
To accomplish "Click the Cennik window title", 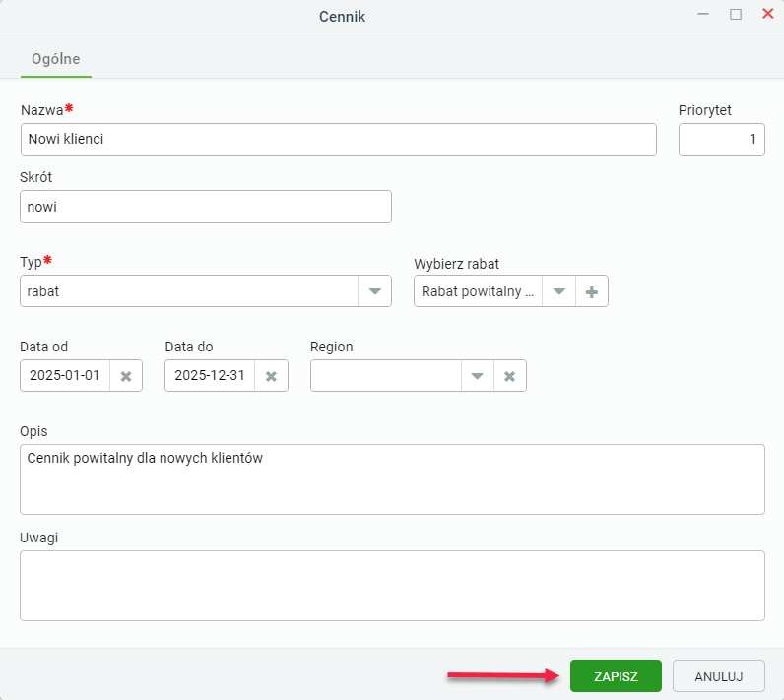I will click(342, 17).
